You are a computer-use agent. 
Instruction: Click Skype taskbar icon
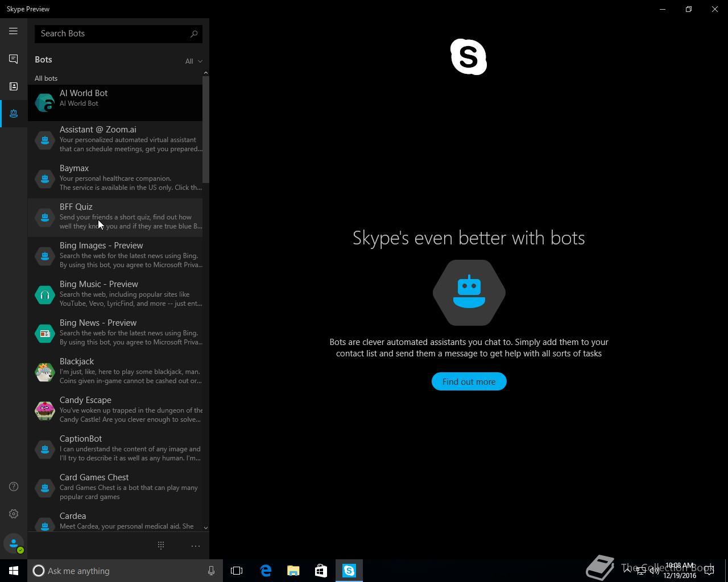(x=349, y=571)
